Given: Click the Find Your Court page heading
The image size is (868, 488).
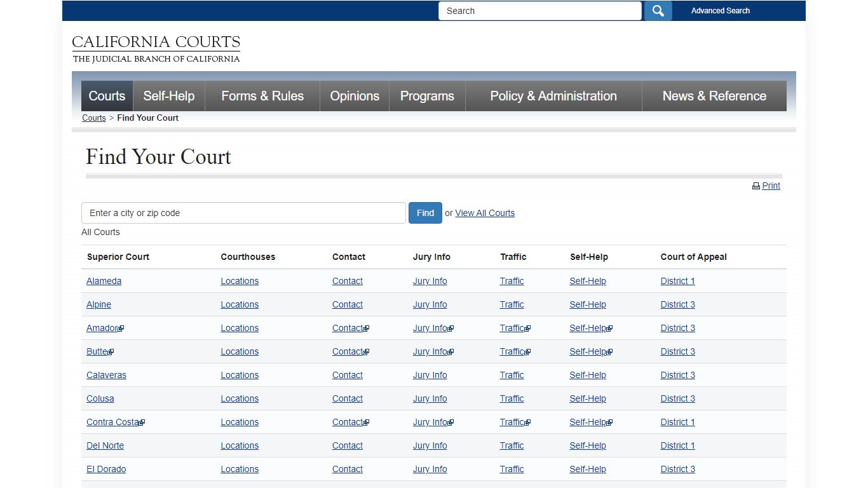Looking at the screenshot, I should [158, 157].
